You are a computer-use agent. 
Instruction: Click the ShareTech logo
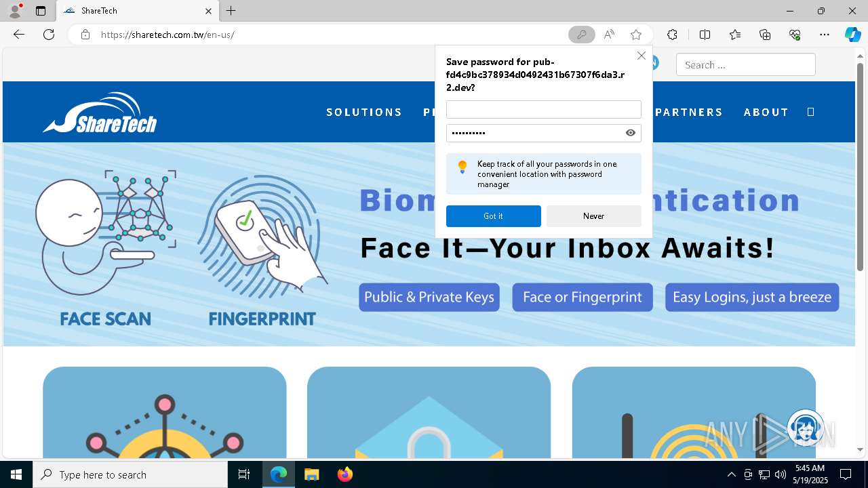[100, 113]
